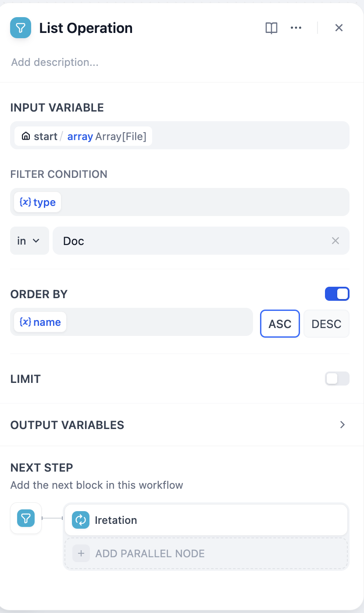Screen dimensions: 364x613
Task: Clear the Doc filter value
Action: [335, 241]
